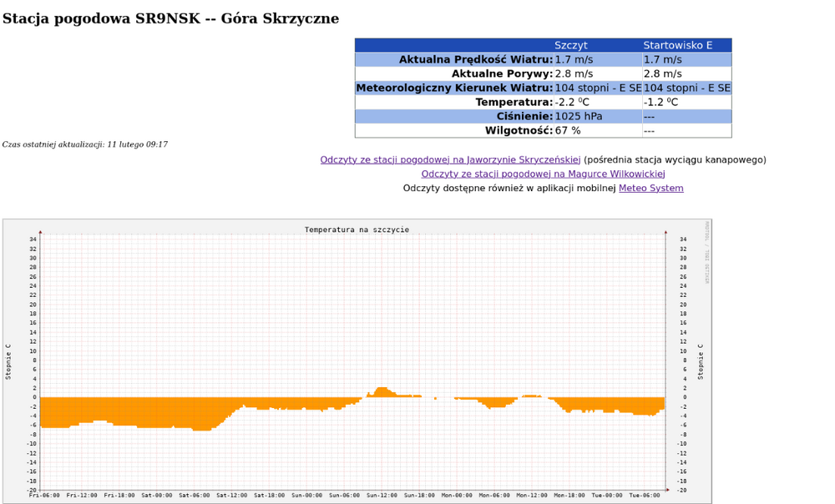
Task: Click the Aktualne Porywy row label
Action: [x=502, y=74]
